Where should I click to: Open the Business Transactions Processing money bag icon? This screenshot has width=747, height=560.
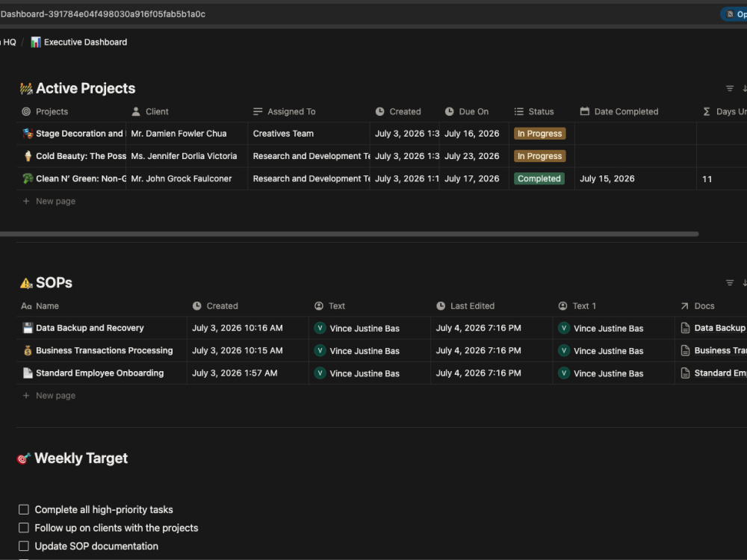[x=28, y=350]
